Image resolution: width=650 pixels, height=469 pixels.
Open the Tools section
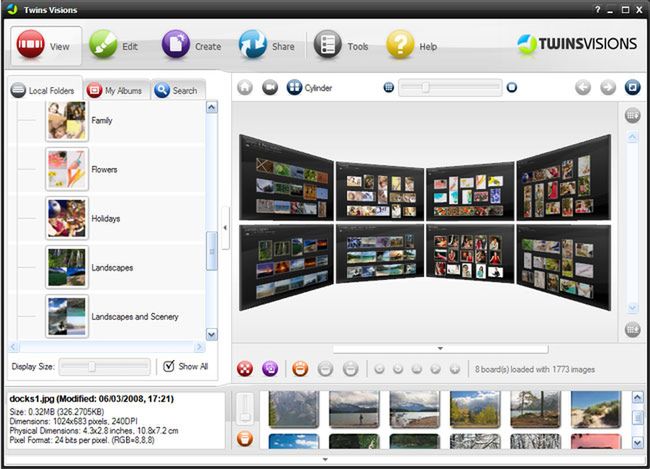pos(341,46)
